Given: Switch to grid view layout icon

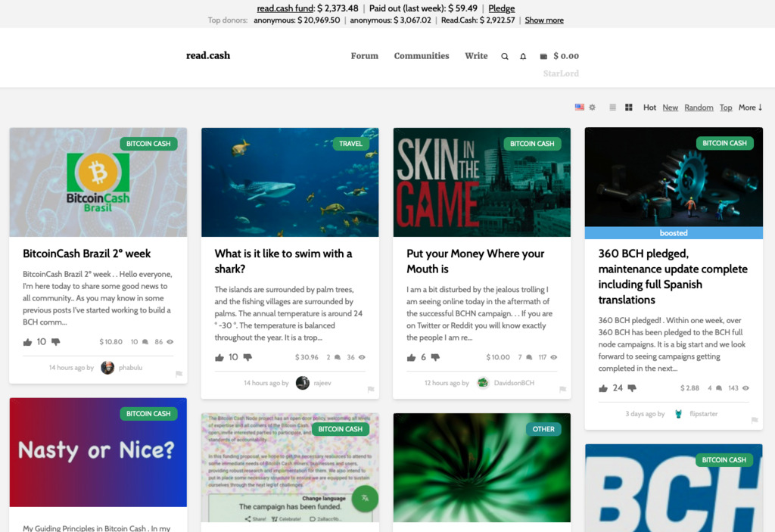Looking at the screenshot, I should [629, 107].
